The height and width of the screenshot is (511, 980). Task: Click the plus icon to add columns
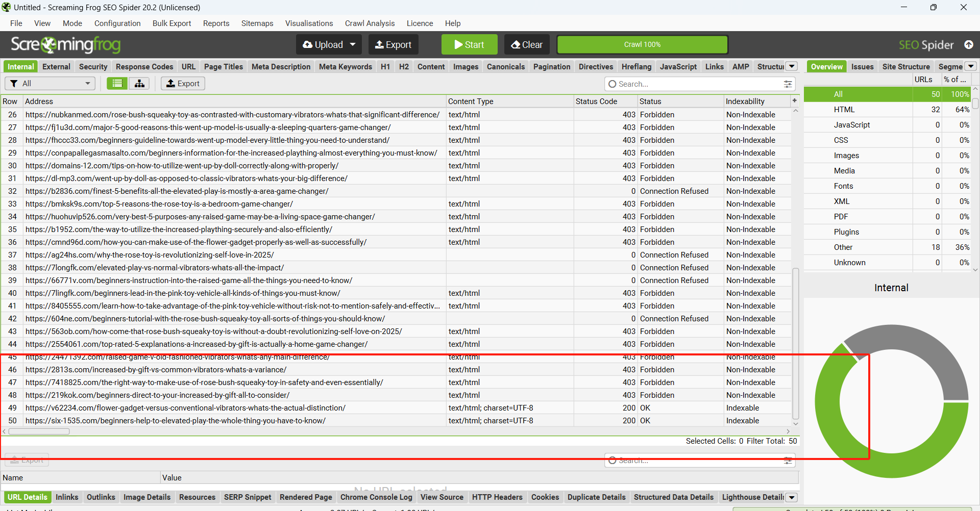pyautogui.click(x=794, y=101)
